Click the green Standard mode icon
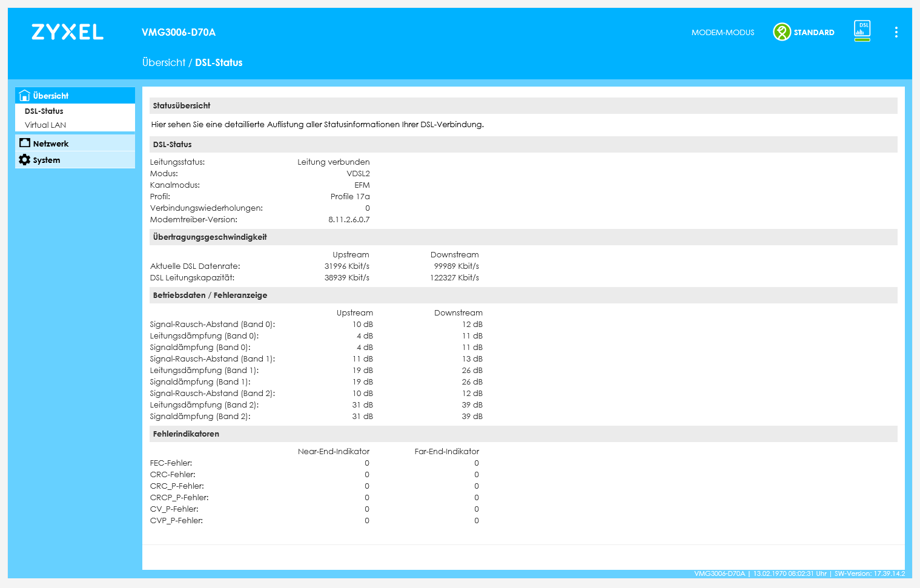The width and height of the screenshot is (920, 588). (781, 32)
